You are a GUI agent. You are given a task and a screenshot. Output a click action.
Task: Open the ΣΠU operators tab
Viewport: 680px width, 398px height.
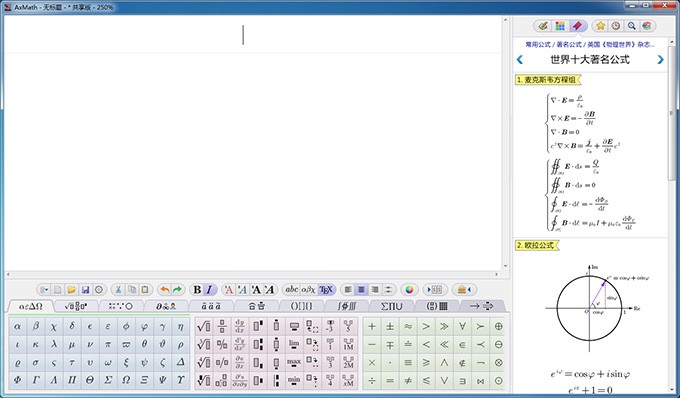tap(392, 306)
